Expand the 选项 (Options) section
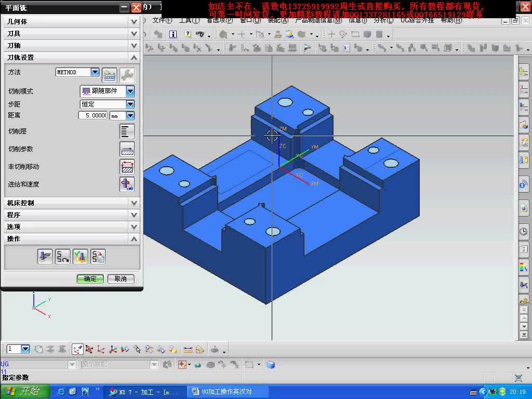532x399 pixels. (x=134, y=227)
